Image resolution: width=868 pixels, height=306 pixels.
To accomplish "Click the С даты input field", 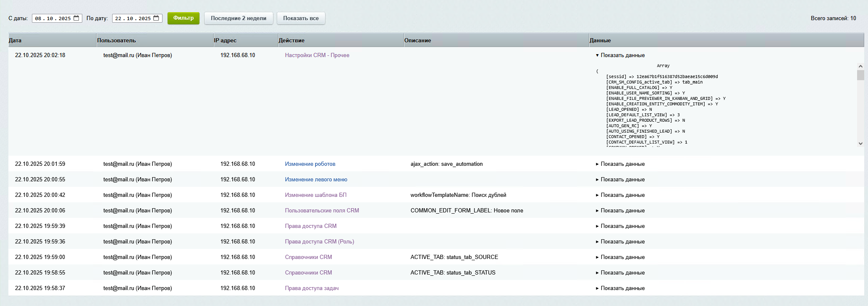I will pos(52,18).
